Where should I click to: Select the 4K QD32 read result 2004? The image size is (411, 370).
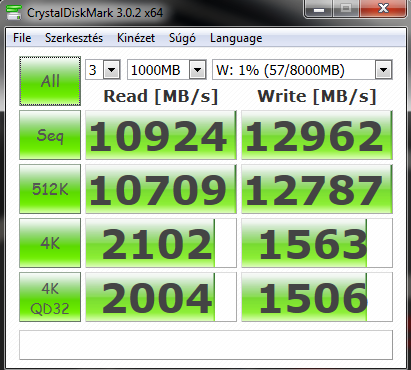(x=161, y=297)
